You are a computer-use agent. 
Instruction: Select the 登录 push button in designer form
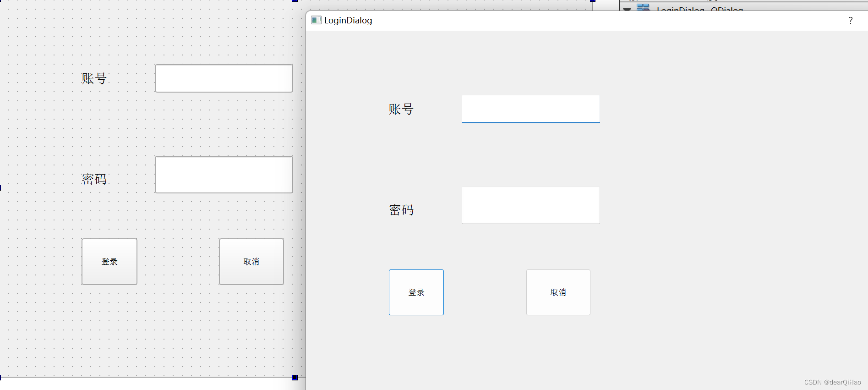pyautogui.click(x=109, y=262)
